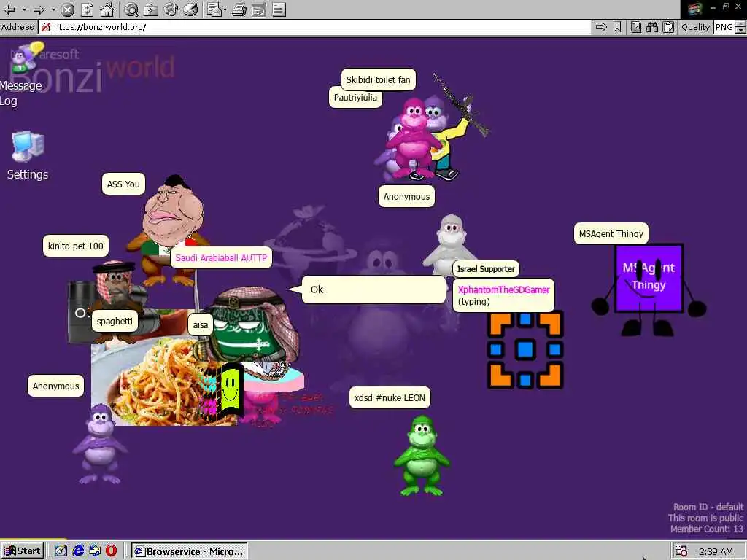Click the Anonymous tag above purple Bonzi
Image resolution: width=747 pixels, height=560 pixels.
click(x=55, y=386)
